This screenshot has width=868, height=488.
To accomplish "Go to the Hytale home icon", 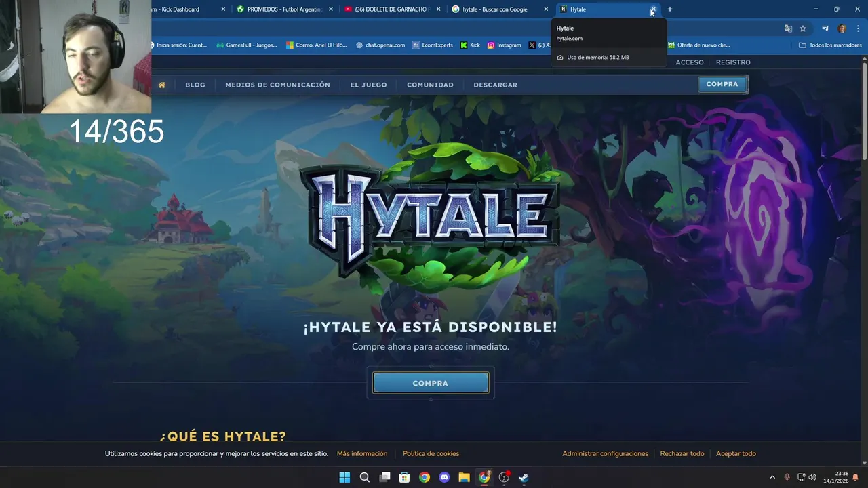I will [161, 85].
